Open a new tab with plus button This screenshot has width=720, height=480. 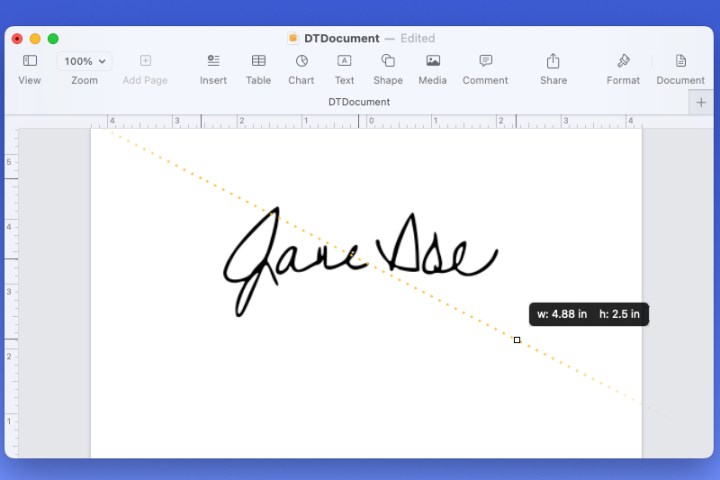coord(701,102)
